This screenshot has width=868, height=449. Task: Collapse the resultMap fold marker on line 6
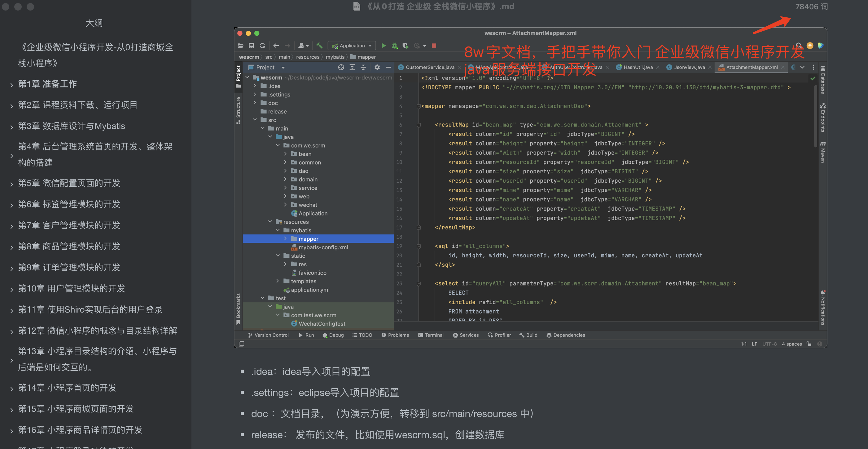(x=419, y=125)
